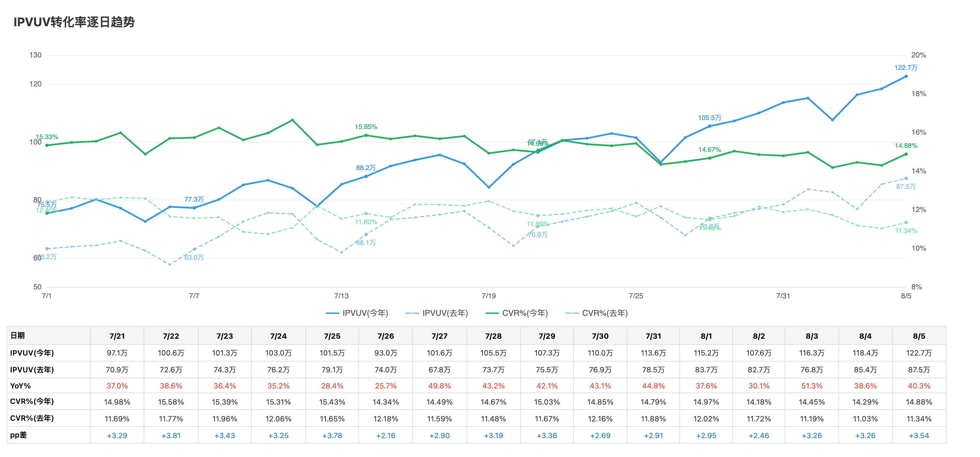
Task: Toggle the CVR%(今年) legend series
Action: tap(517, 313)
